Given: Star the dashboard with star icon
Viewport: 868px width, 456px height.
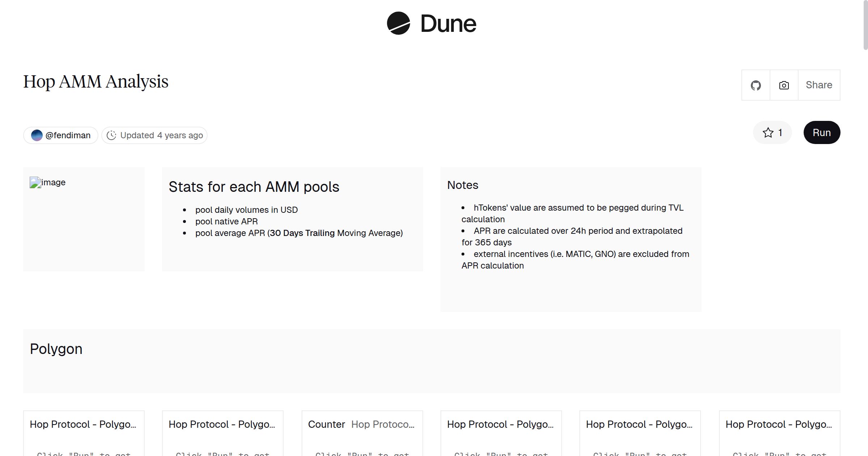Looking at the screenshot, I should pyautogui.click(x=768, y=133).
